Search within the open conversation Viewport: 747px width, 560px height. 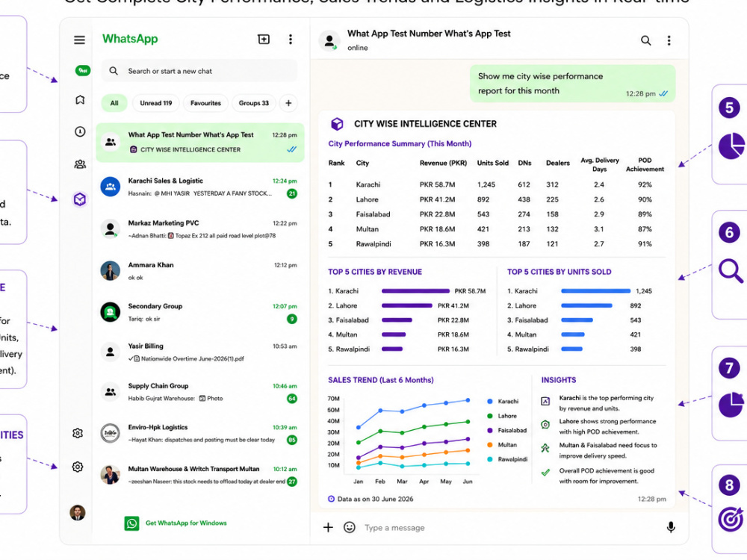click(645, 40)
